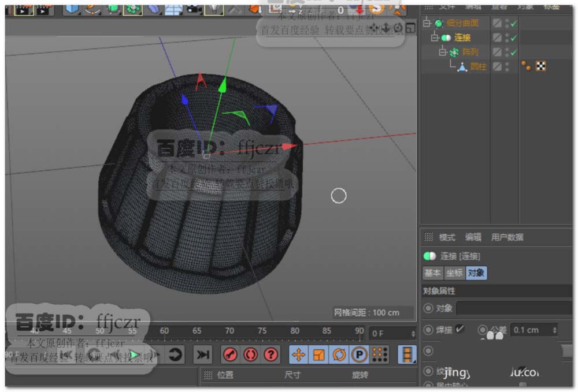578x392 pixels.
Task: Click the viewport rotate camera icon
Action: tap(398, 28)
